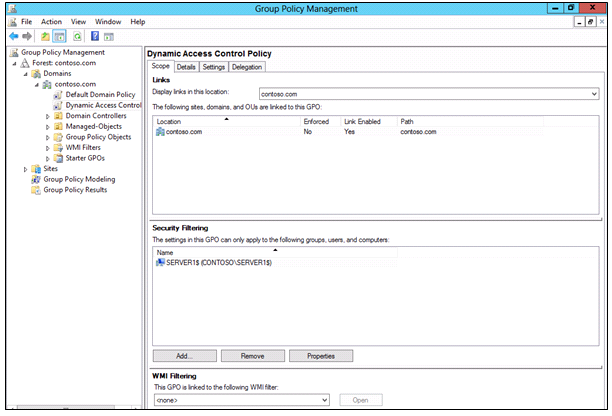612x416 pixels.
Task: Select Group Policy Modeling in tree
Action: (79, 179)
